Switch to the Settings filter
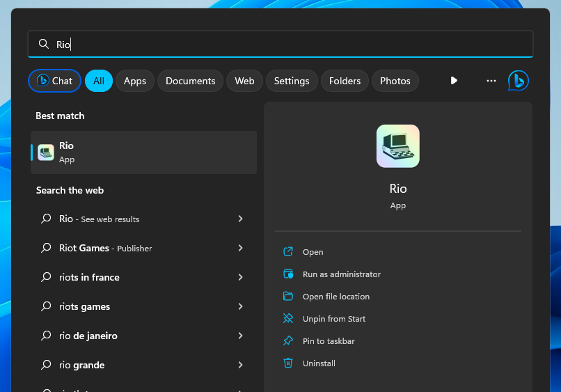Image resolution: width=561 pixels, height=392 pixels. tap(292, 81)
